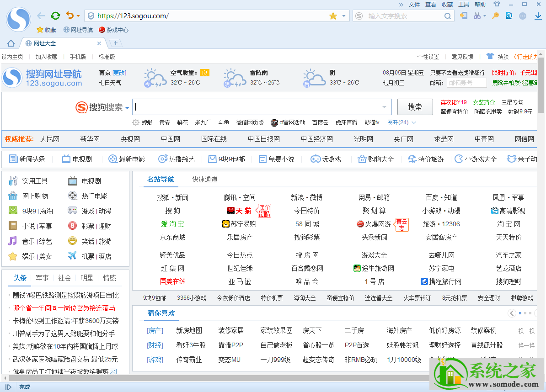The width and height of the screenshot is (546, 392).
Task: Bookmark page with the yellow star icon
Action: click(x=333, y=16)
